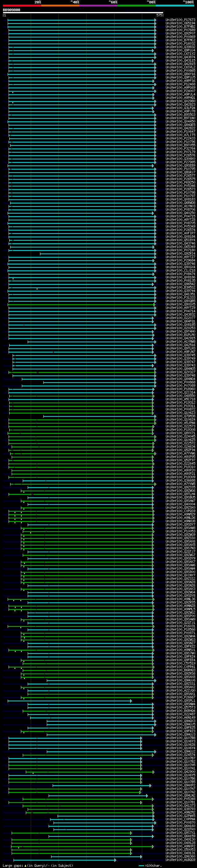Image resolution: width=197 pixels, height=868 pixels.
Task: Click the query end position 575
Action: pyautogui.click(x=159, y=15)
